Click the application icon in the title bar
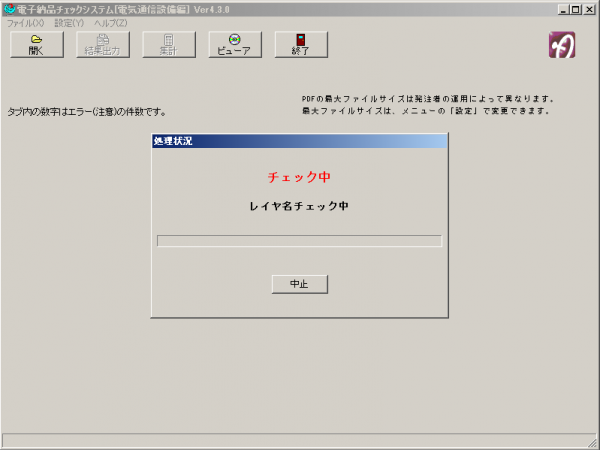 point(10,9)
